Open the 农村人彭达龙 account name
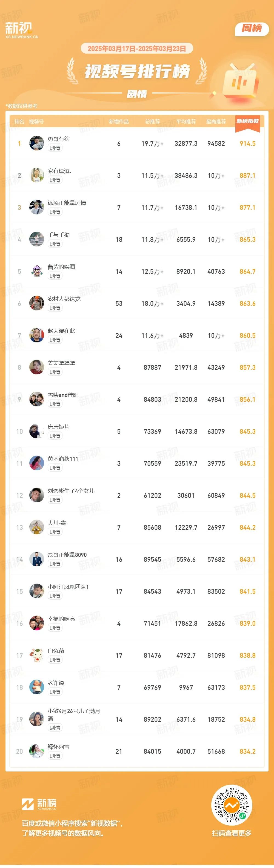Viewport: 274px width, 868px height. click(64, 299)
